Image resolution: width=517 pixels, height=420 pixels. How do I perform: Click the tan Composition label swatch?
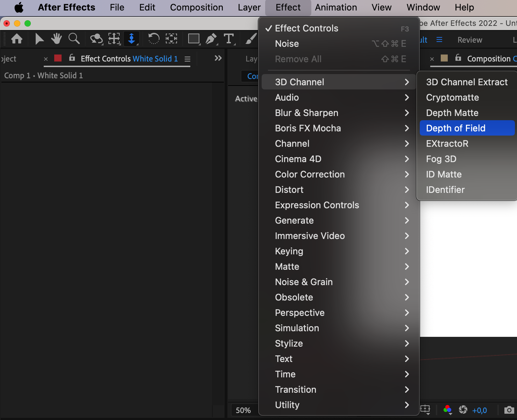pos(444,58)
